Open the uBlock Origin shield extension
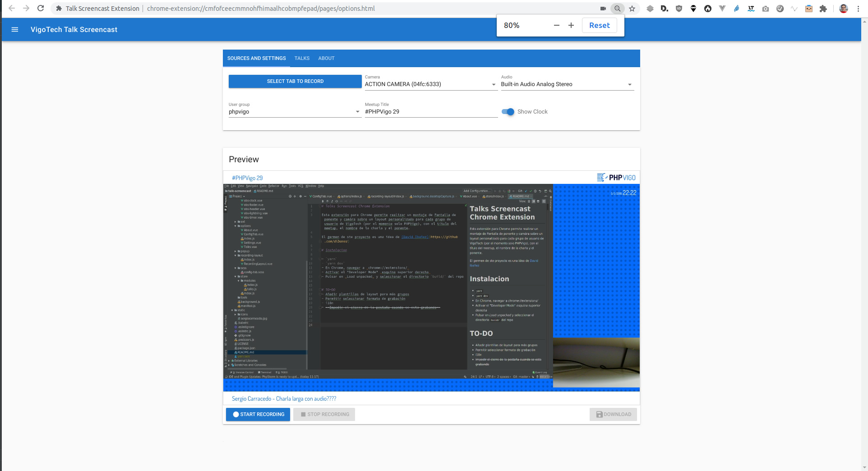The width and height of the screenshot is (868, 471). [x=679, y=9]
